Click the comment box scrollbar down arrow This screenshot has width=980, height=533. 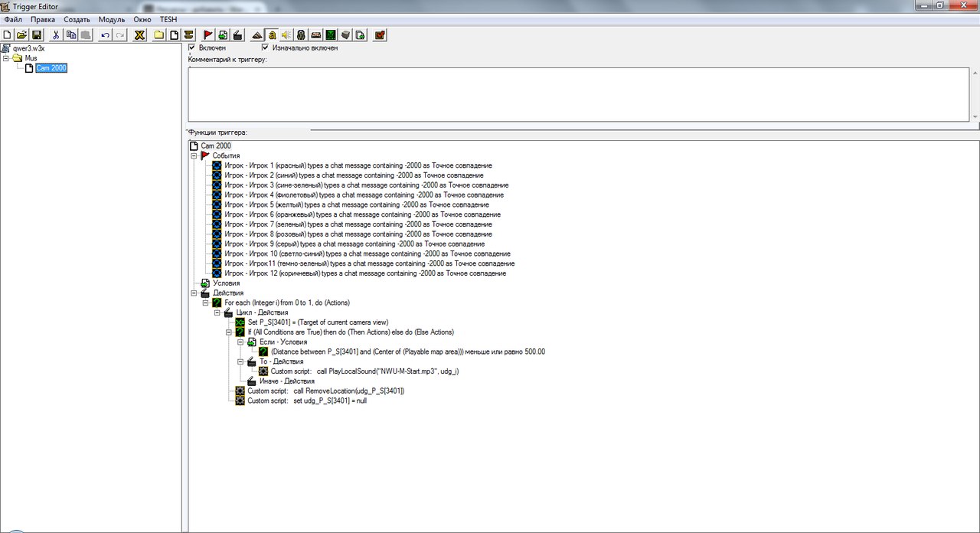coord(975,117)
